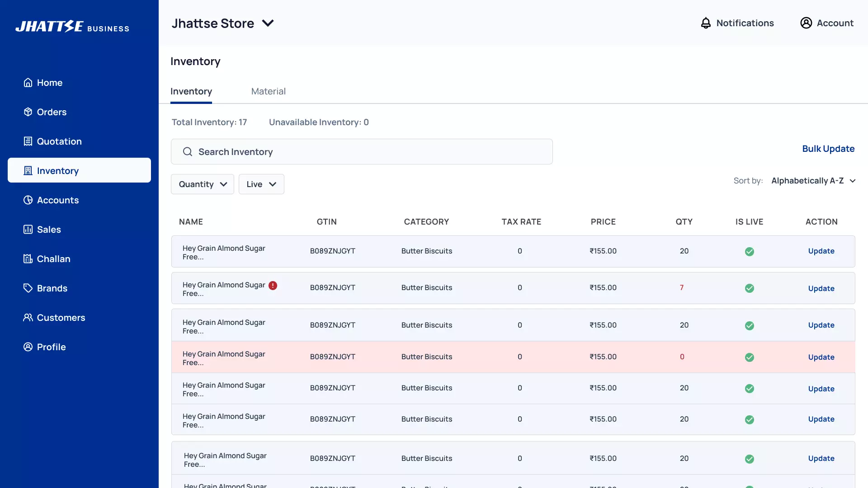
Task: Navigate to Accounts via sidebar icon
Action: 28,200
